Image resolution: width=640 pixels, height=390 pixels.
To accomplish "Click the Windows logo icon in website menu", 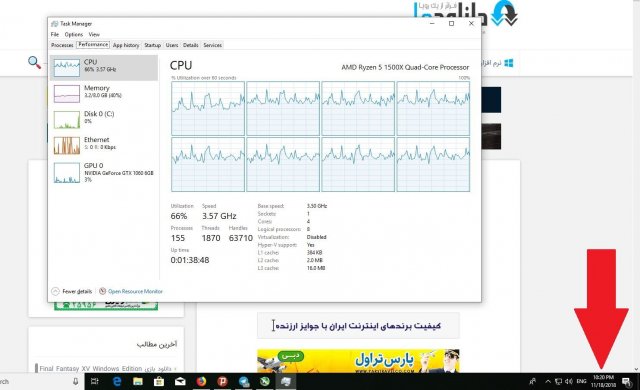I will click(x=509, y=63).
